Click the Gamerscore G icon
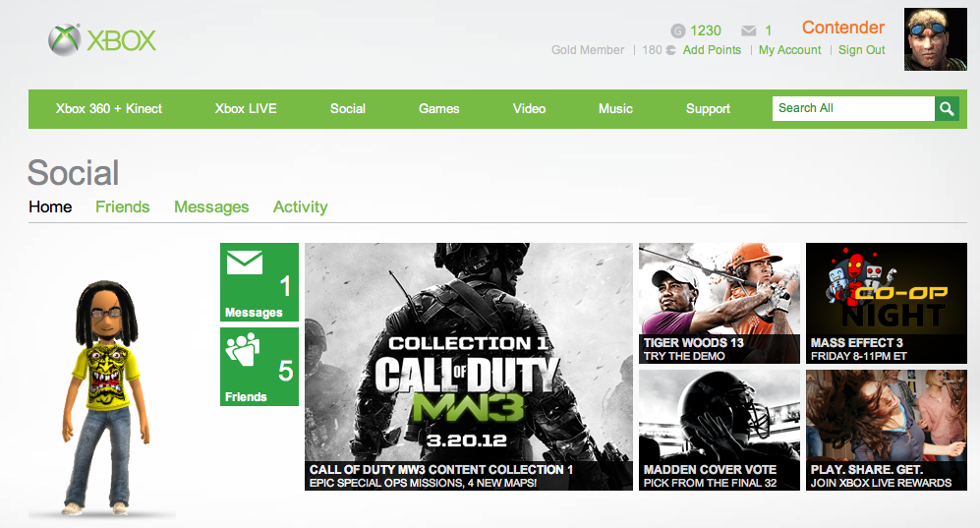980x528 pixels. [x=677, y=30]
